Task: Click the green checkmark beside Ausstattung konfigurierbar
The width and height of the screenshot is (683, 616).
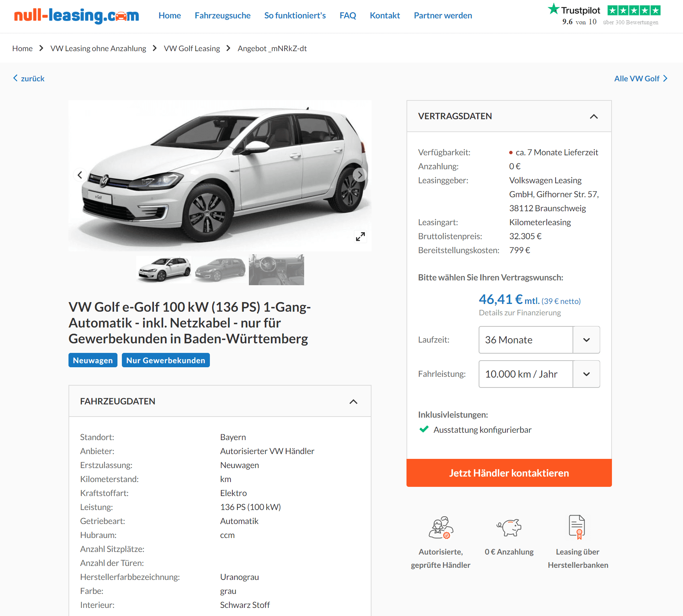Action: coord(424,429)
